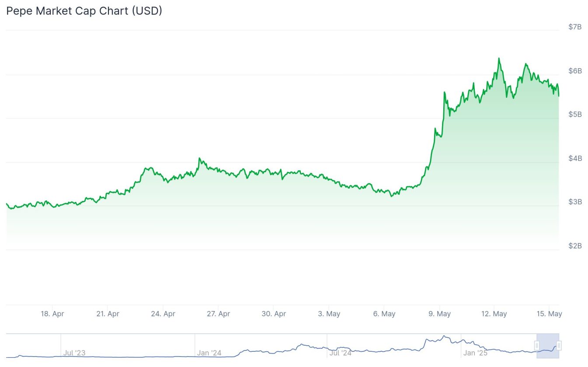Click the navigator's highest peak near Jan '25
This screenshot has height=367, width=588.
point(444,336)
